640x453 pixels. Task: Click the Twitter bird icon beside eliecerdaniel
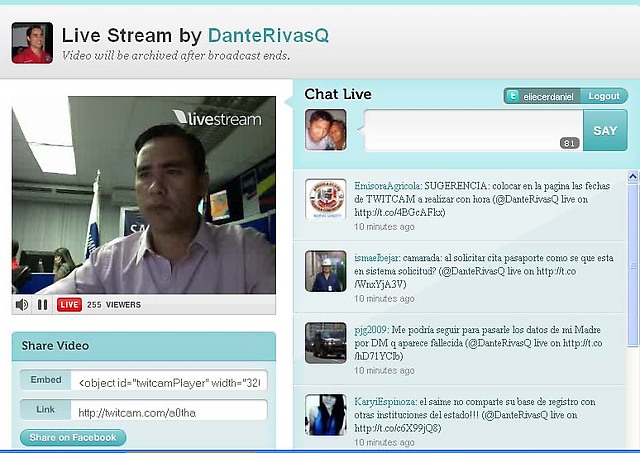pyautogui.click(x=513, y=96)
